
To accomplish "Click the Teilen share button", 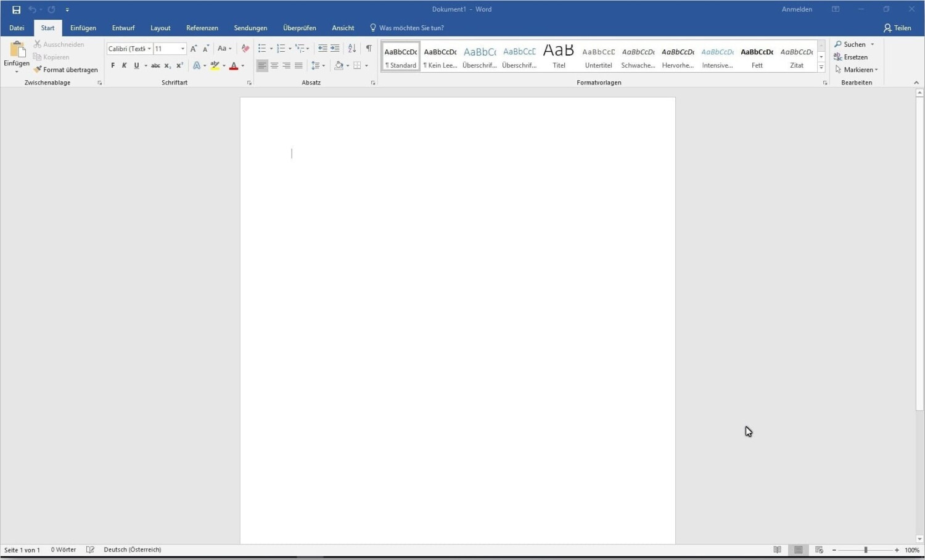I will [897, 28].
